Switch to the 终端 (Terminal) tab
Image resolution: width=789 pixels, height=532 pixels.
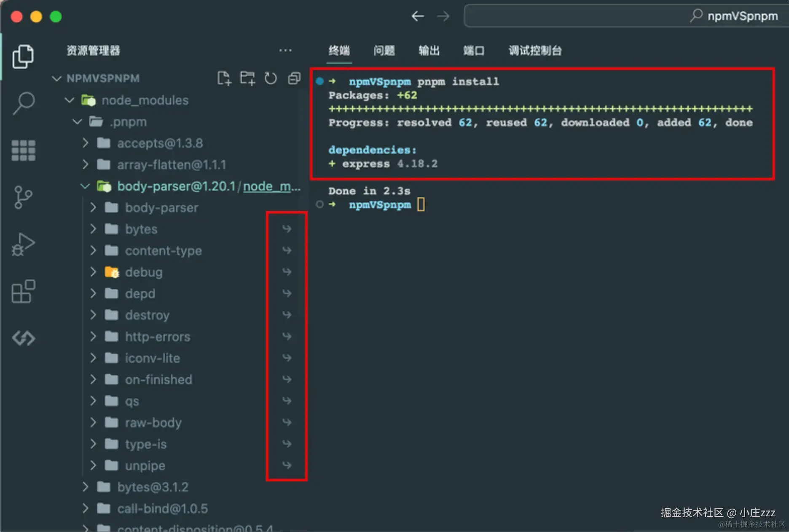point(339,51)
